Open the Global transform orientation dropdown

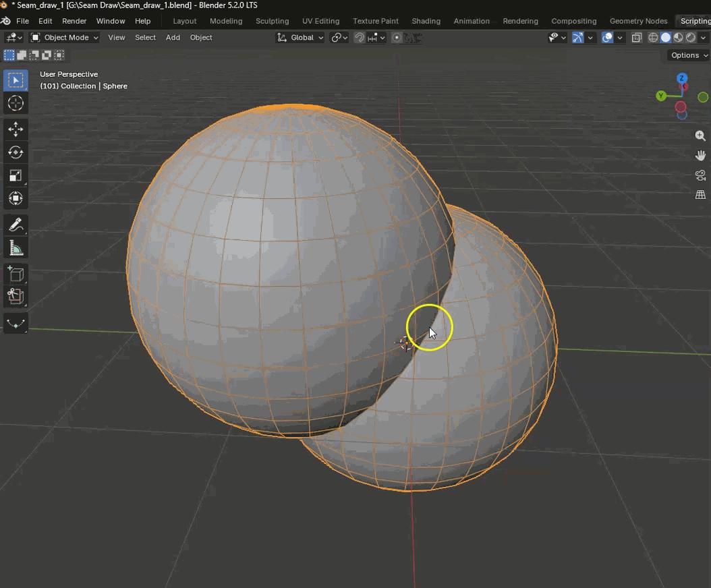click(x=300, y=38)
